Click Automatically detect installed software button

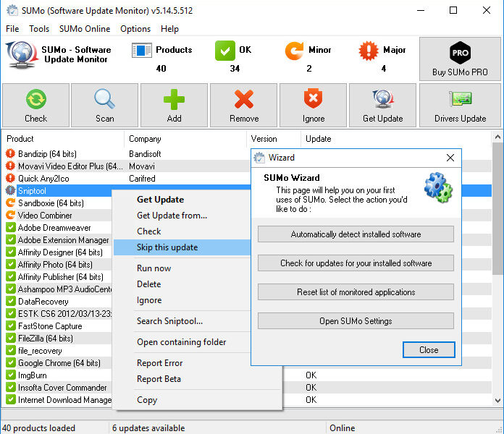[356, 234]
